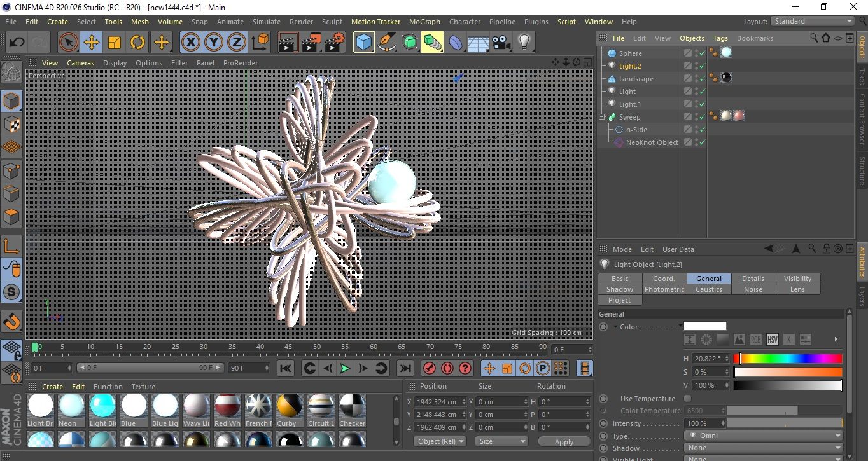Select the Curby material thumbnail
Image resolution: width=868 pixels, height=461 pixels.
tap(290, 406)
